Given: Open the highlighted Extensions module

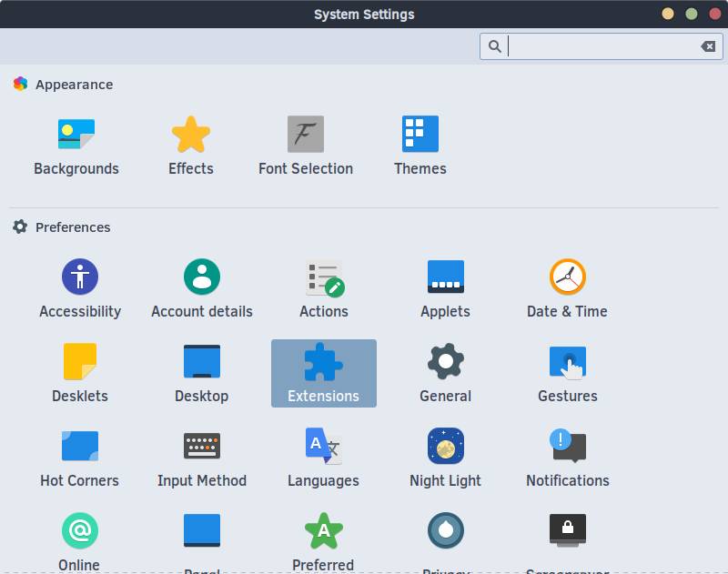Looking at the screenshot, I should [324, 373].
